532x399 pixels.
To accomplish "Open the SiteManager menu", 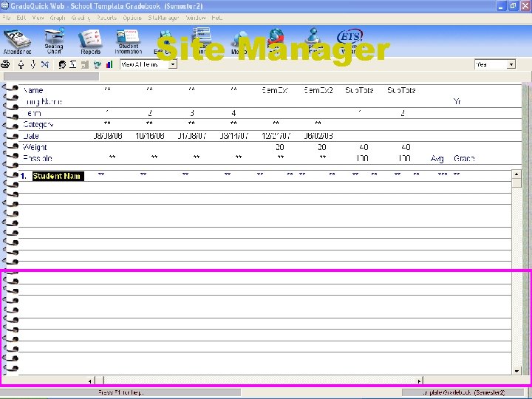I will point(163,18).
